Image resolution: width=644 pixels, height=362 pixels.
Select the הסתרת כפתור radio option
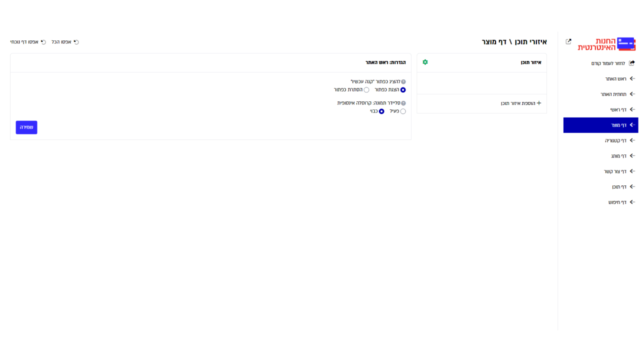click(x=366, y=90)
